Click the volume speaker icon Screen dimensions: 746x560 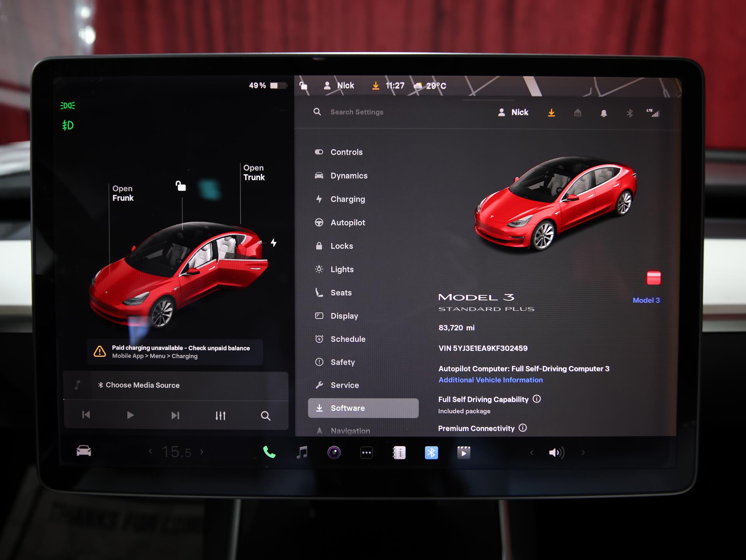click(556, 452)
